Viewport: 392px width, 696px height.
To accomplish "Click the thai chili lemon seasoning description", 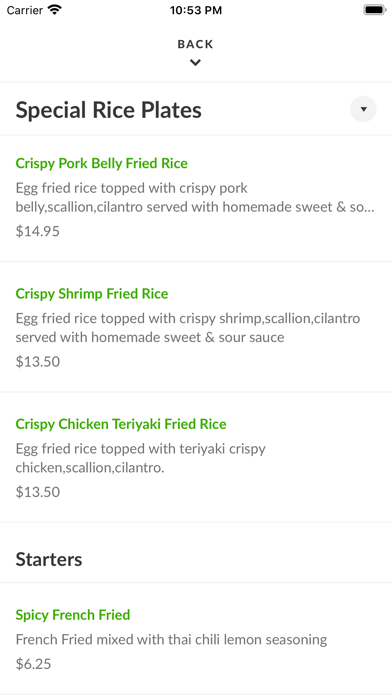I will [171, 640].
